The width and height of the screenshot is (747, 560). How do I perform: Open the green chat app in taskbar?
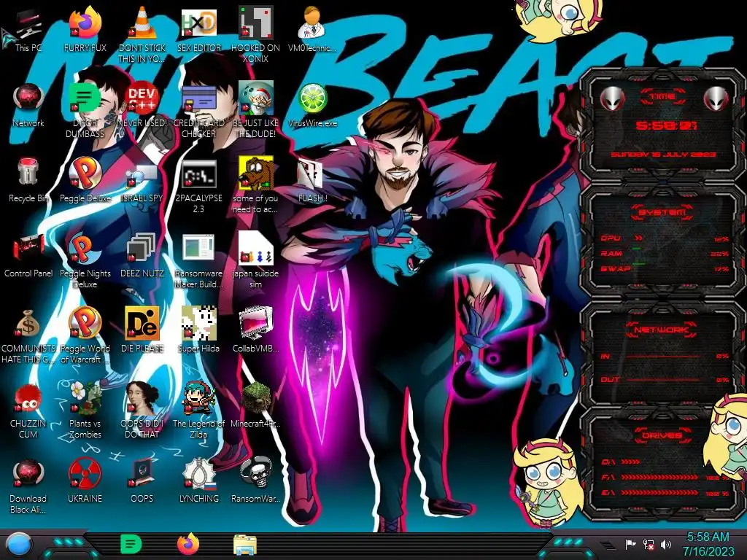click(x=131, y=544)
